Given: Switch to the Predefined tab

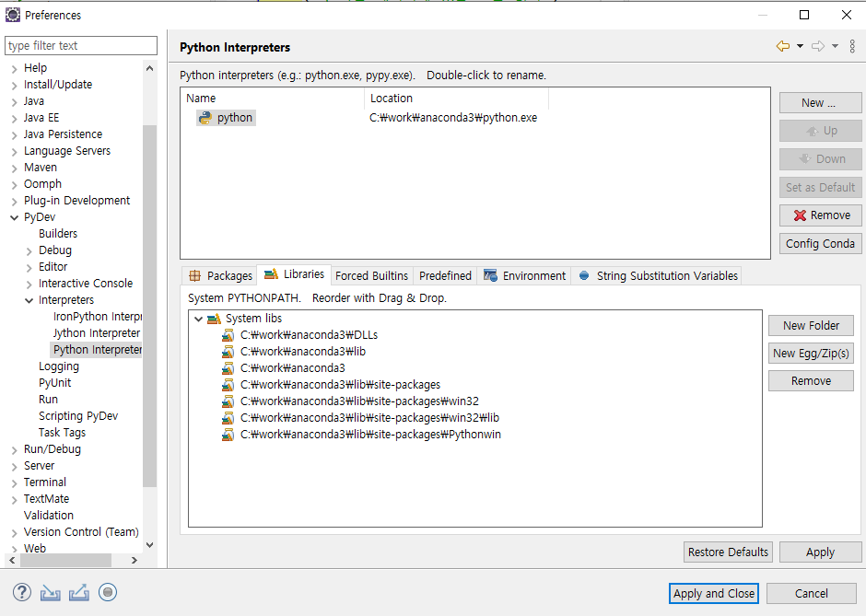Looking at the screenshot, I should click(x=445, y=275).
